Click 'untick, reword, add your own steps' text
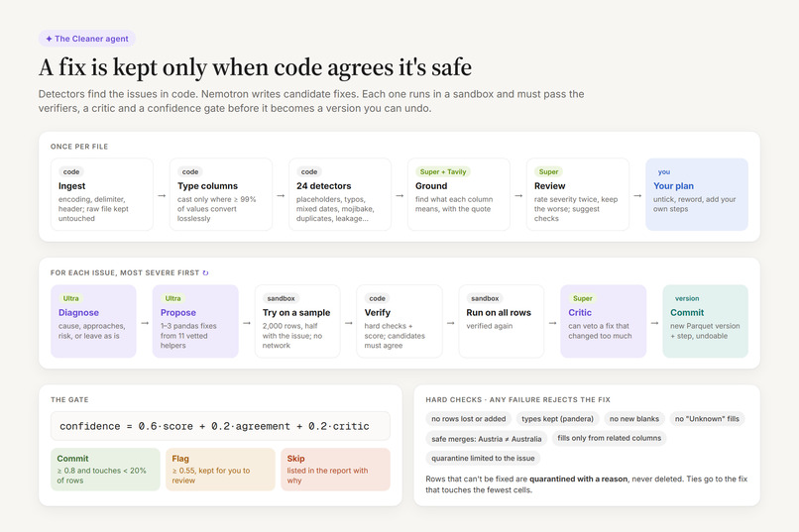 695,204
